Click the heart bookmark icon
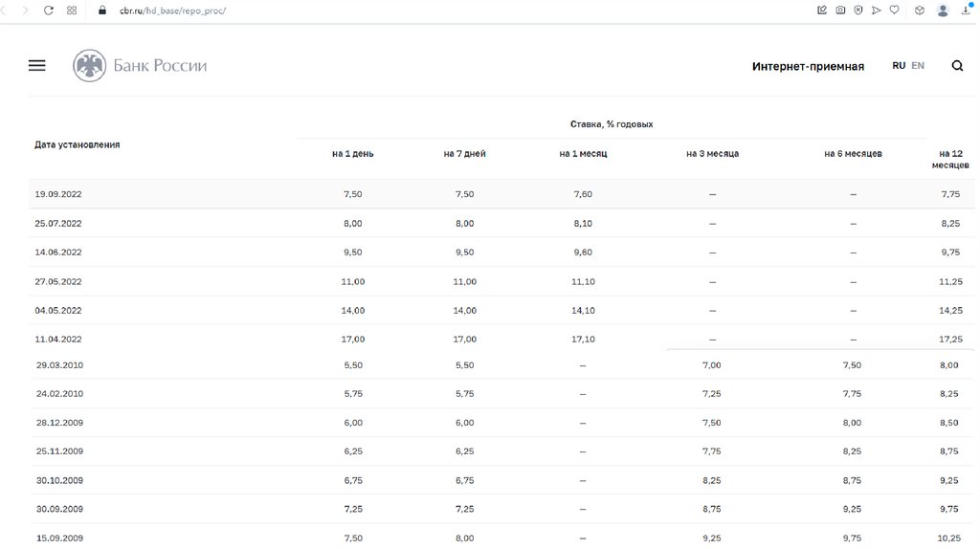 coord(894,11)
